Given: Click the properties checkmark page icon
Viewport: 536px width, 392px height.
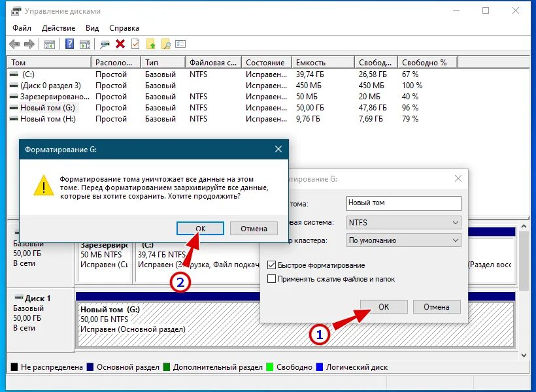Looking at the screenshot, I should click(x=135, y=44).
